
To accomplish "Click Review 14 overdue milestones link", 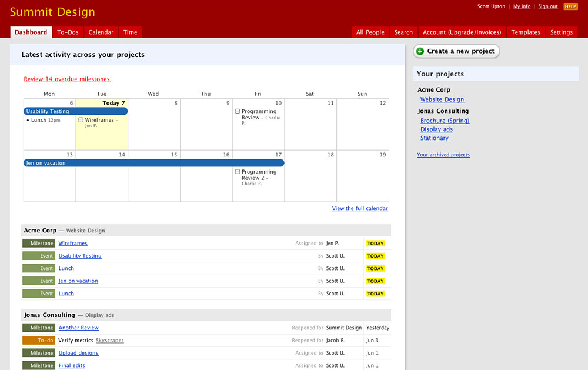I will point(66,79).
